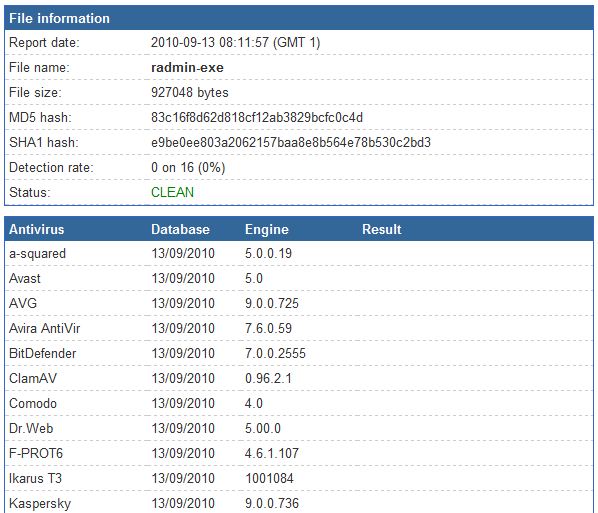Click the database date in Comodo row
The height and width of the screenshot is (513, 598).
coord(183,403)
